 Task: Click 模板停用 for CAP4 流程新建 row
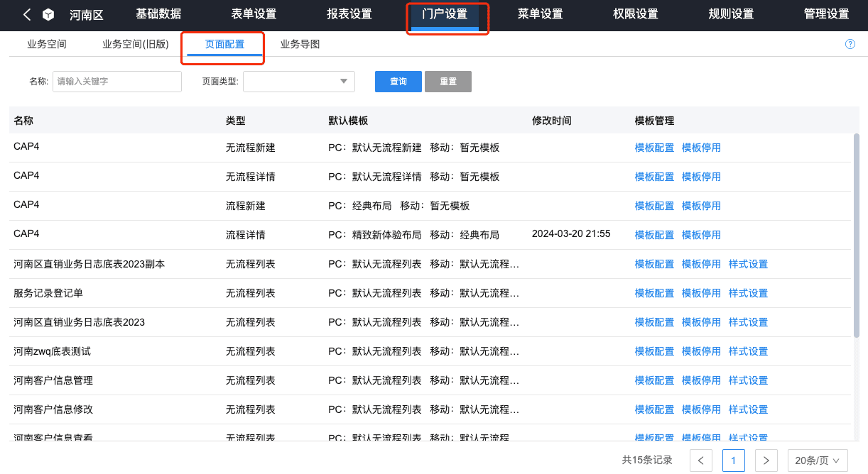[701, 206]
